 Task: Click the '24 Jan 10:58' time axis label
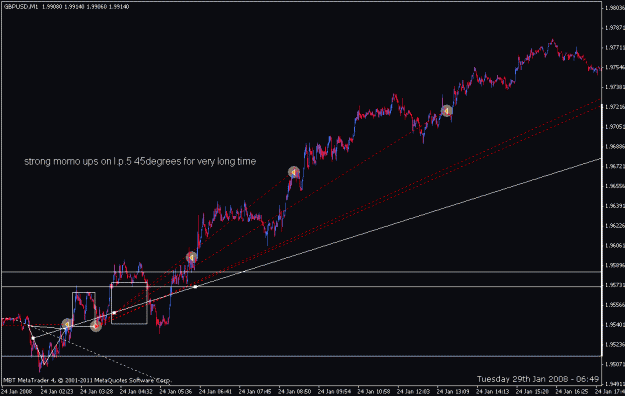pyautogui.click(x=373, y=392)
